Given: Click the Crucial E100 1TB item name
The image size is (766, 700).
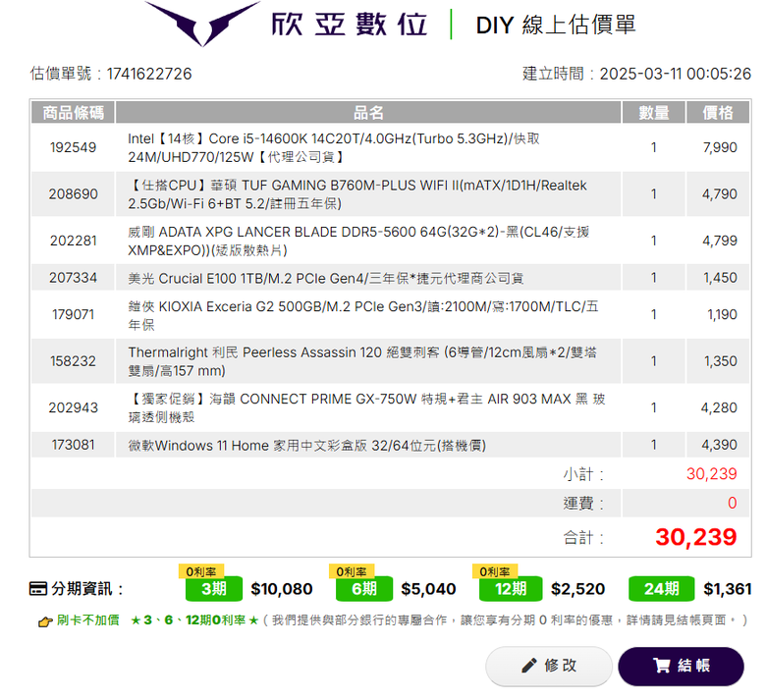Looking at the screenshot, I should coord(325,279).
